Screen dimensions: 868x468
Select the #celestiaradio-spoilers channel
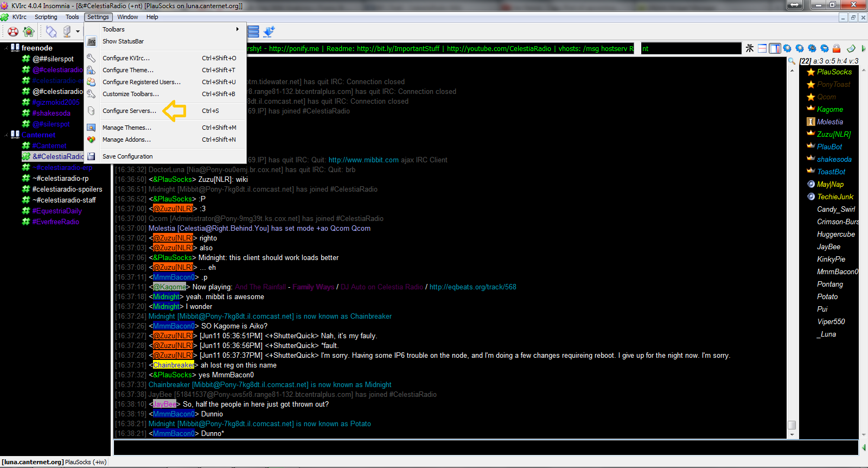pos(67,189)
